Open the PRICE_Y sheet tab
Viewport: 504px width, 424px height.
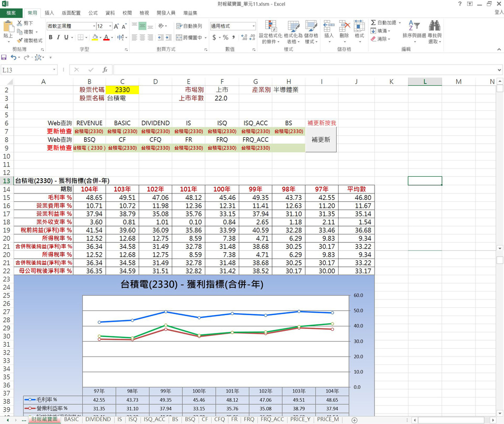point(300,420)
